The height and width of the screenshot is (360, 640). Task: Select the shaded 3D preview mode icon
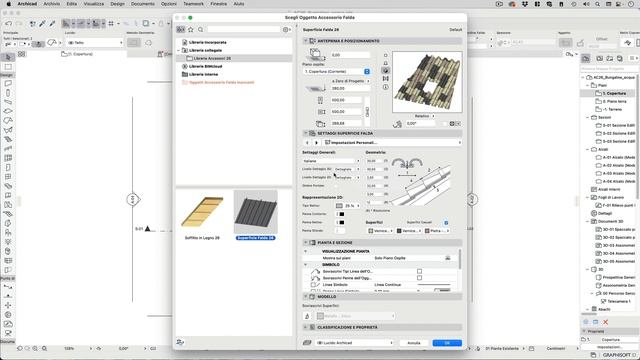coord(386,70)
